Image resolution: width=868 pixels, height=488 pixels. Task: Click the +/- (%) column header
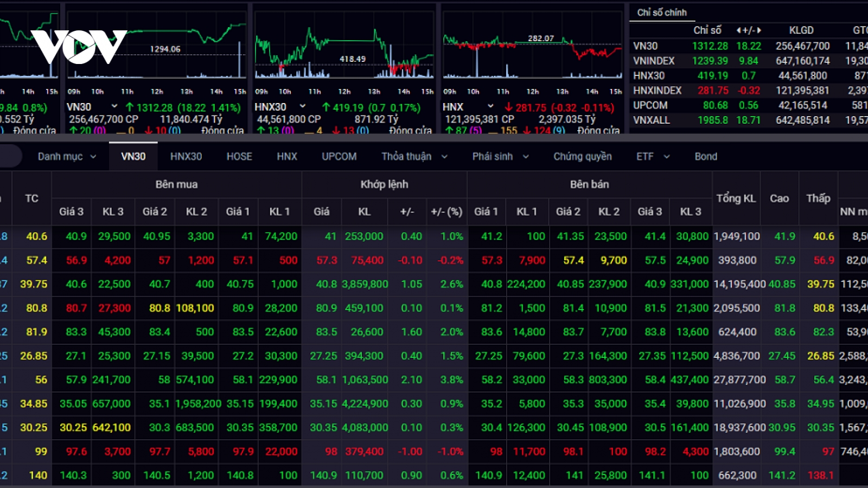point(446,211)
